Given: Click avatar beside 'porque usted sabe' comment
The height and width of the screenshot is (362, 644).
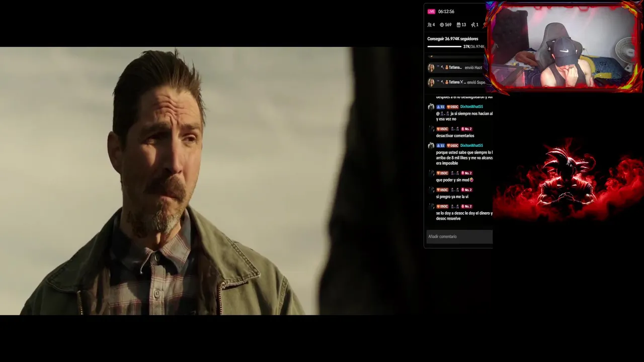Looking at the screenshot, I should 431,145.
